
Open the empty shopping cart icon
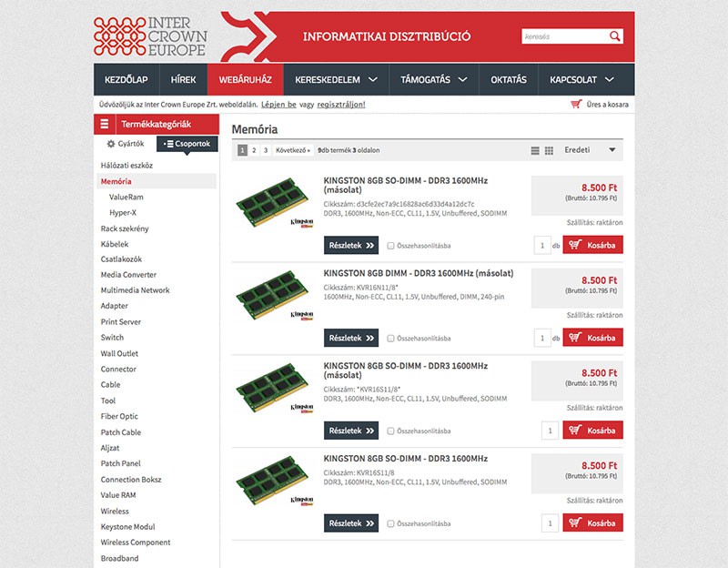[575, 105]
